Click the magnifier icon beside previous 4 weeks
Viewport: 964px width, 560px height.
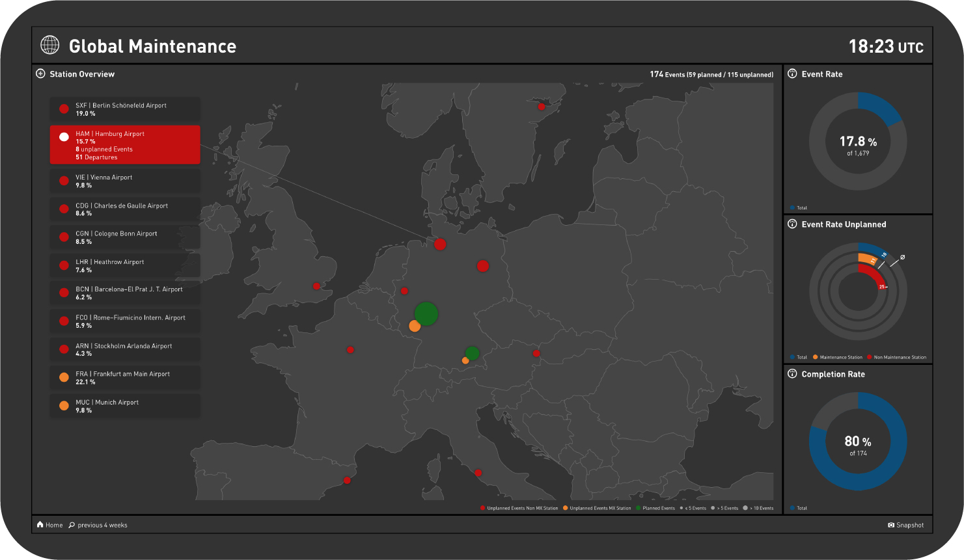pyautogui.click(x=72, y=525)
